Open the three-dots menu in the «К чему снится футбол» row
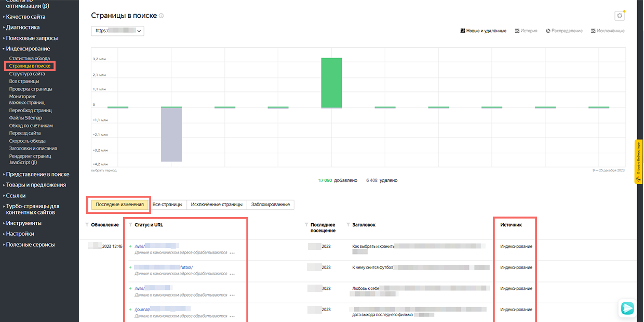This screenshot has height=322, width=644. 232,274
